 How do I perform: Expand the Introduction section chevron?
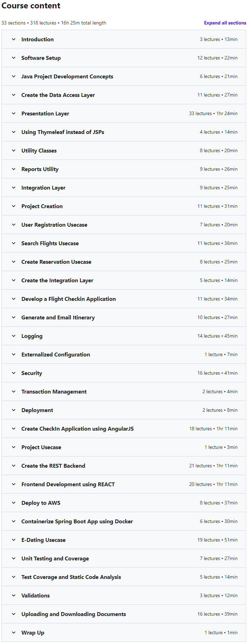point(14,39)
